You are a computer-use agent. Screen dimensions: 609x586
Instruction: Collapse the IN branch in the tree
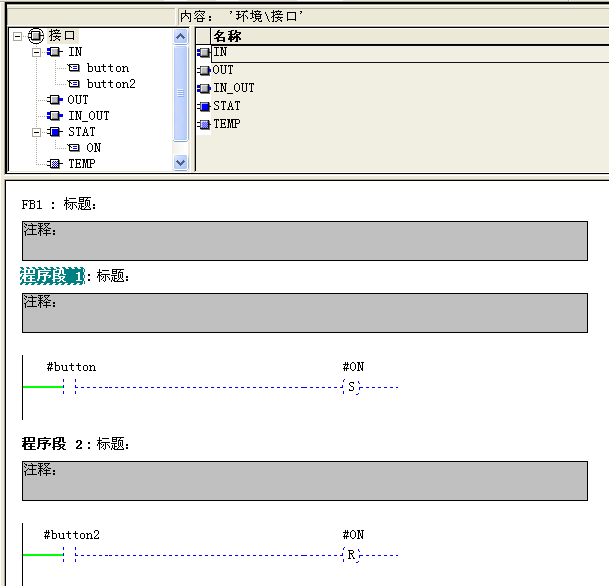[x=37, y=52]
